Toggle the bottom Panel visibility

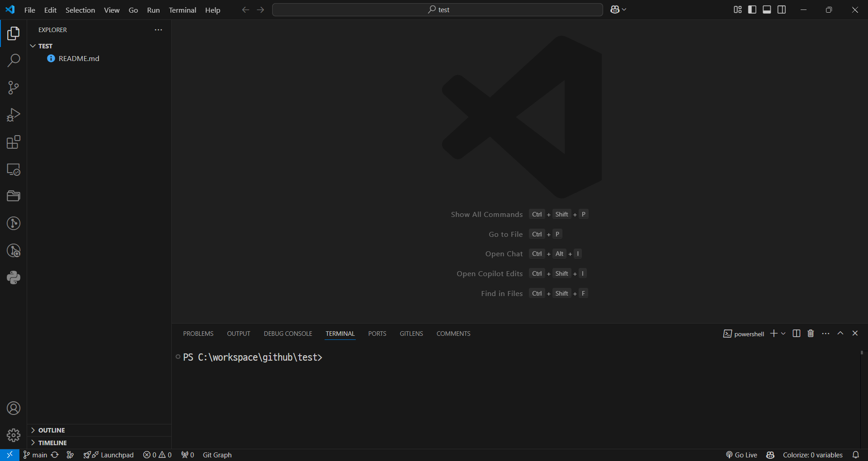coord(767,9)
